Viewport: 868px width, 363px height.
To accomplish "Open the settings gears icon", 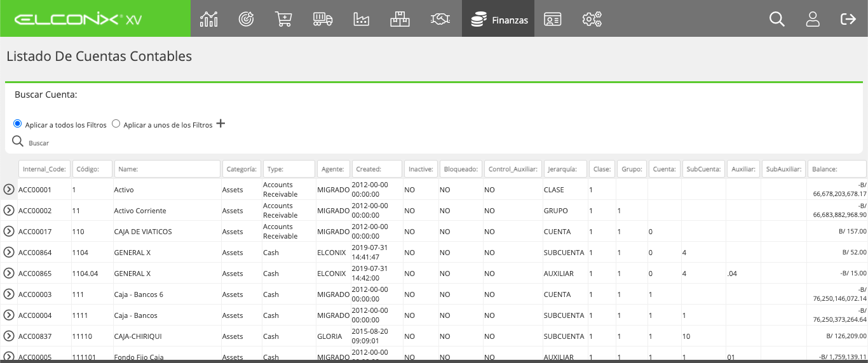I will tap(592, 19).
